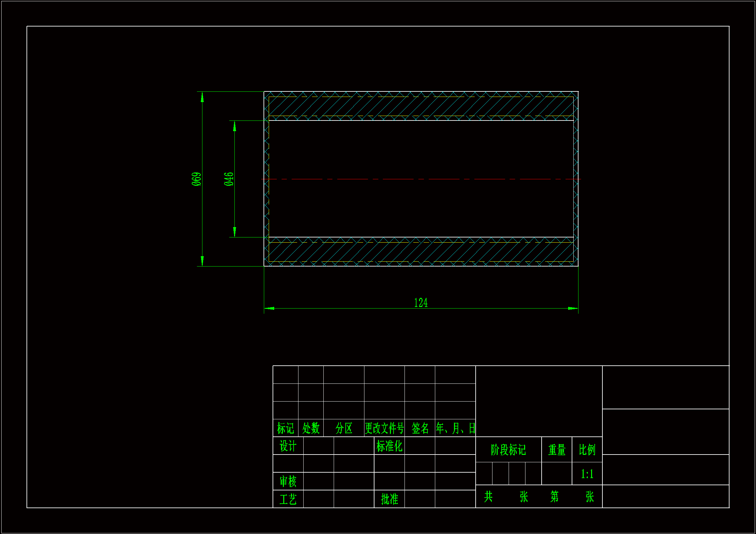
Task: Select the 重量 header cell
Action: point(557,450)
